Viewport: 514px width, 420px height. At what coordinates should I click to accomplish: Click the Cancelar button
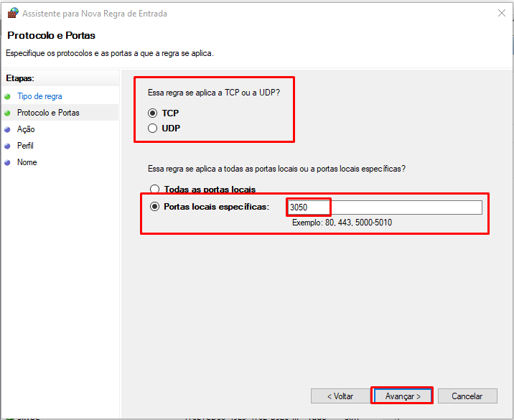pyautogui.click(x=467, y=396)
